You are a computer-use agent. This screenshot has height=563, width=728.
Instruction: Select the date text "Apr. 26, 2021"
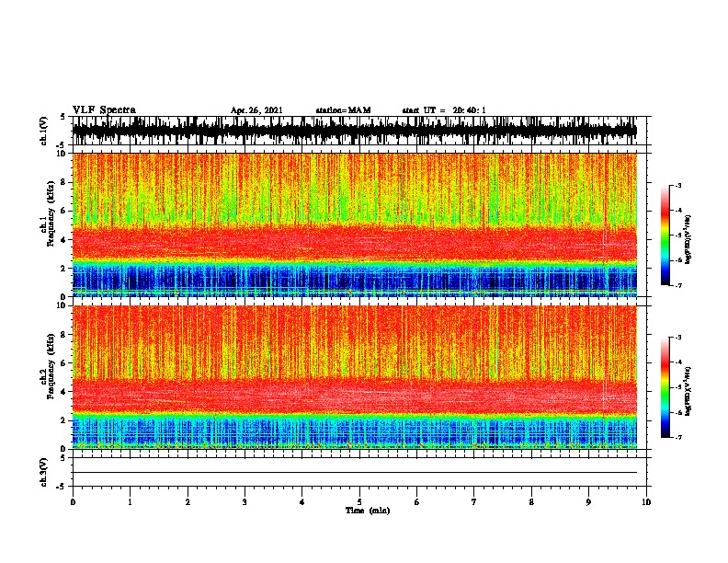(256, 110)
